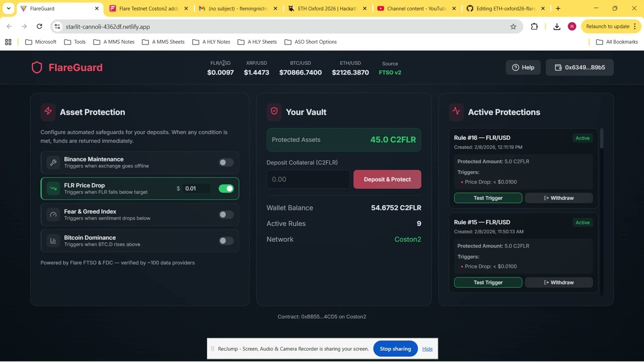Open the ASO Short Options bookmarks folder
Image resolution: width=644 pixels, height=362 pixels.
(x=311, y=42)
